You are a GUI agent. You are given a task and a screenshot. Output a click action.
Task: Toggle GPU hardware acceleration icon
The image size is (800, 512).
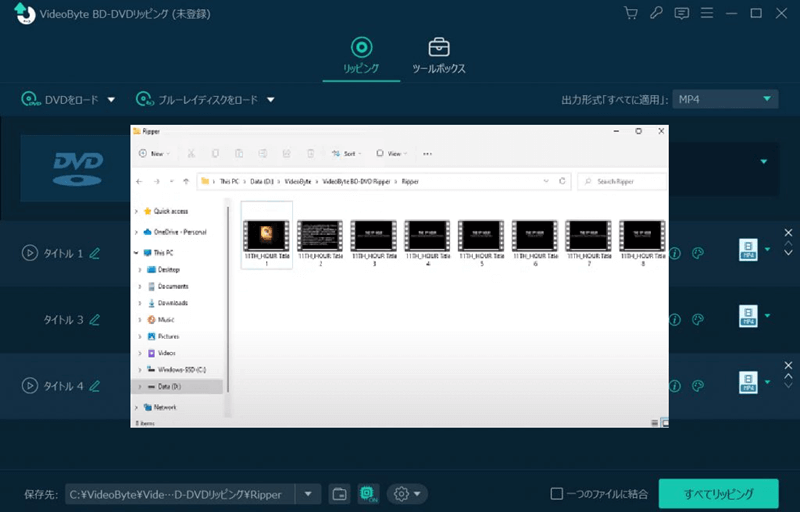367,494
